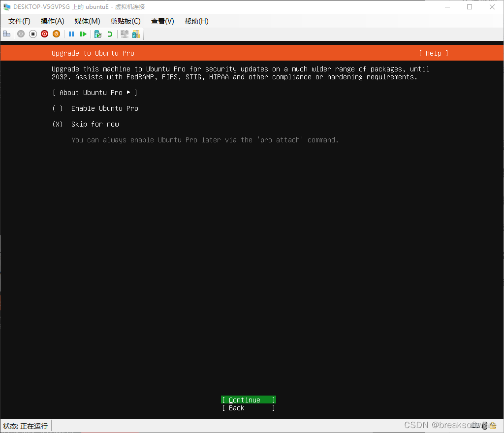Click the green Continue button
Viewport: 504px width, 433px height.
tap(249, 400)
